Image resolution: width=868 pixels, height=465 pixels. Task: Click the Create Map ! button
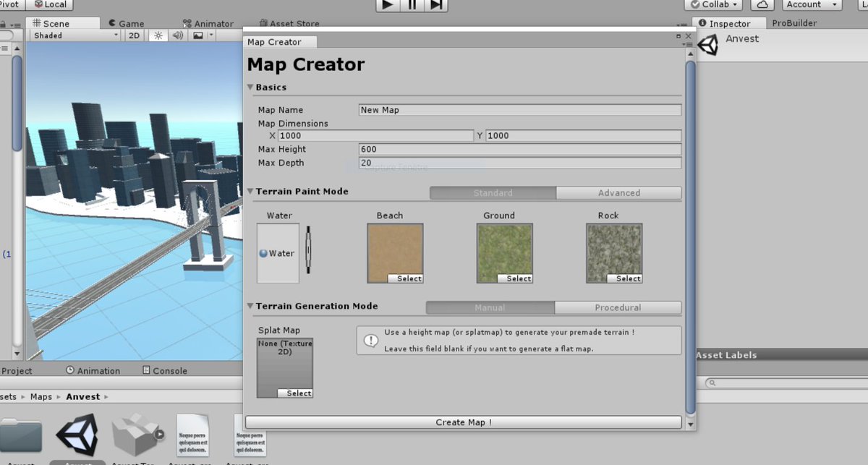(x=463, y=422)
